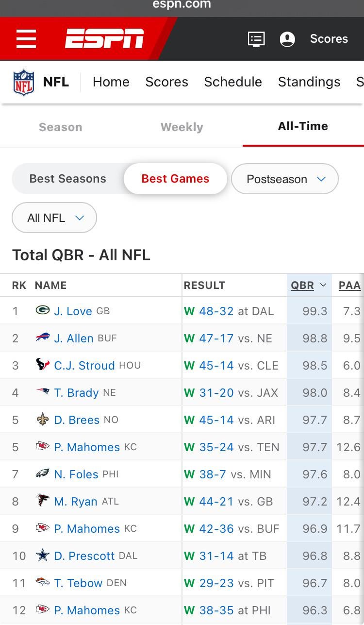Open the user profile icon
364x625 pixels.
point(287,39)
